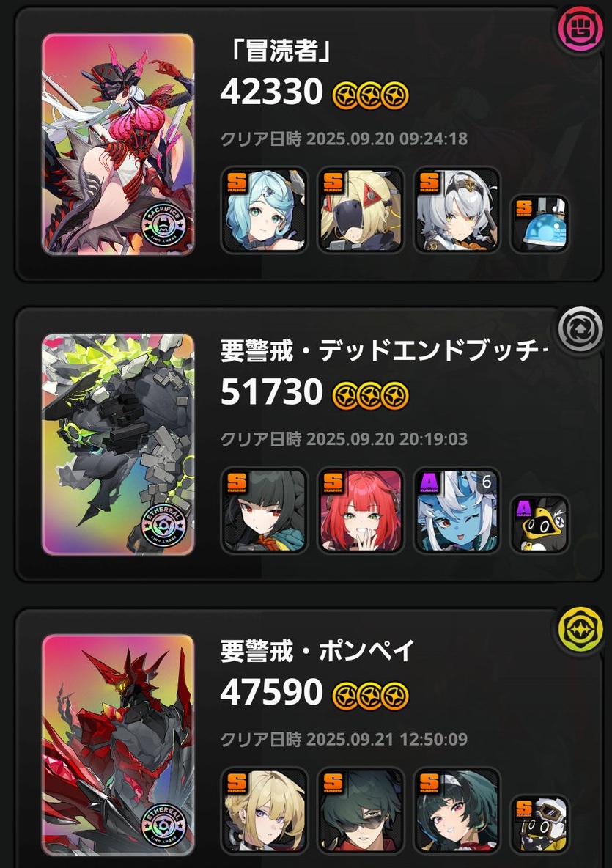Select the blue-skinned A-rank agent portrait
The image size is (612, 868).
tap(457, 510)
